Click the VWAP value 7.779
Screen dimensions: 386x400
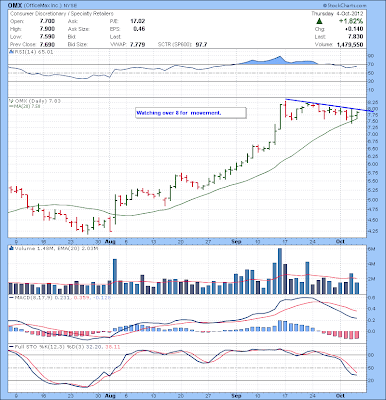[137, 44]
